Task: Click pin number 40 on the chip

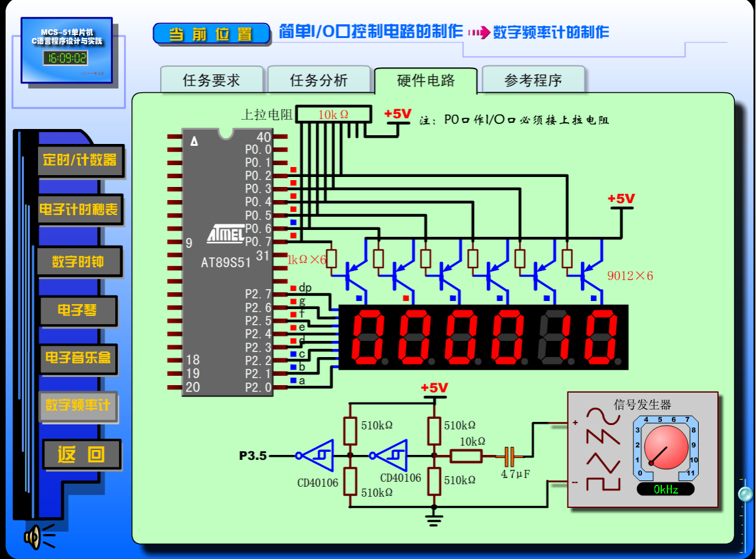Action: [263, 137]
